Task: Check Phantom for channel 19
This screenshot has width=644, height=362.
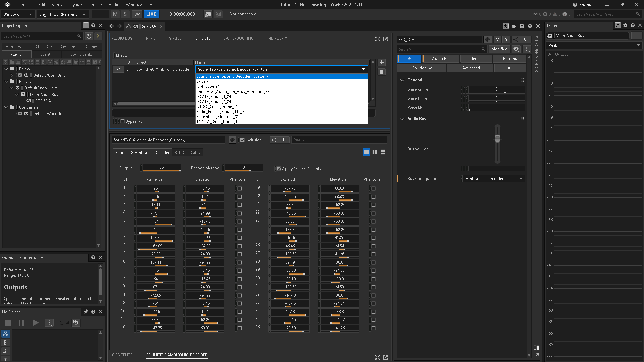Action: pyautogui.click(x=373, y=189)
